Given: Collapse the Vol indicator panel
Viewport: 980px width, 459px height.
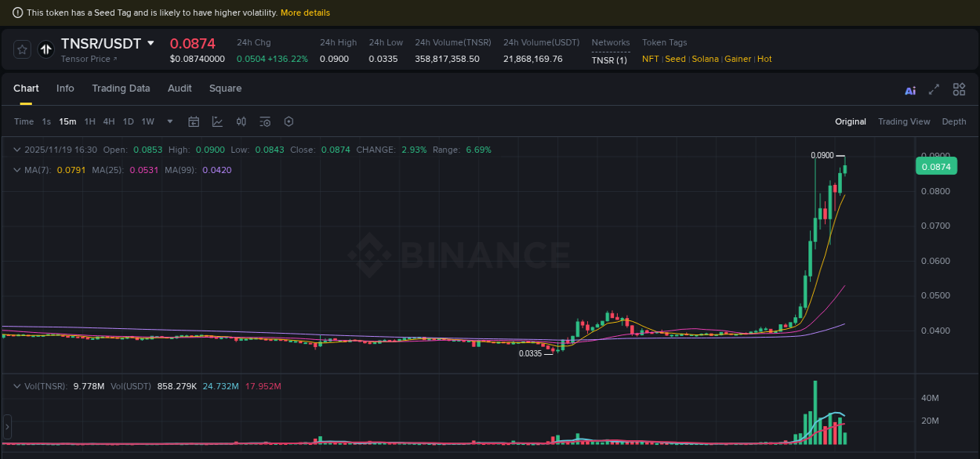Looking at the screenshot, I should 16,385.
